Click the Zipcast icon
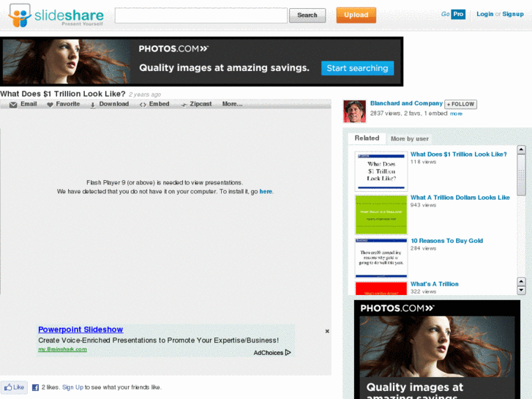This screenshot has height=399, width=532. (x=184, y=105)
